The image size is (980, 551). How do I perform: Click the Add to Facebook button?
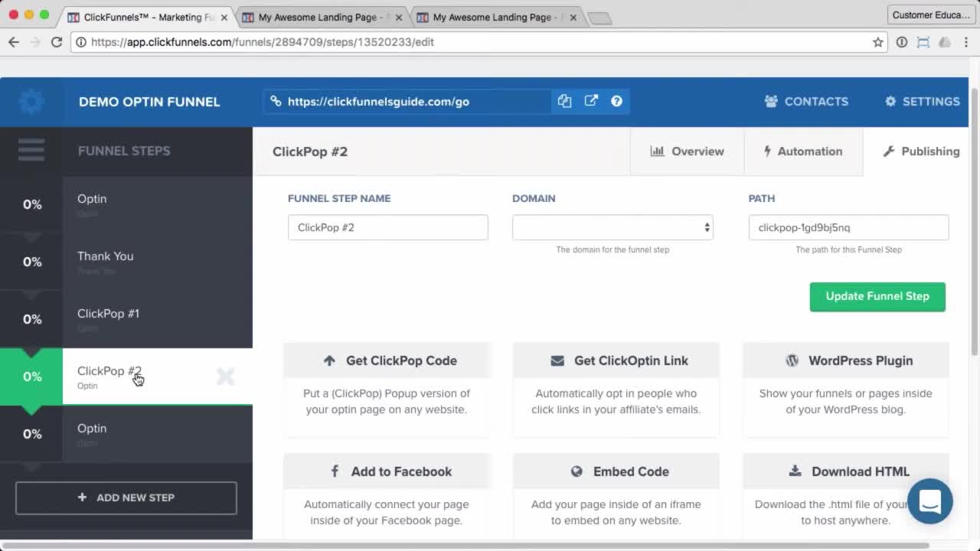(387, 471)
